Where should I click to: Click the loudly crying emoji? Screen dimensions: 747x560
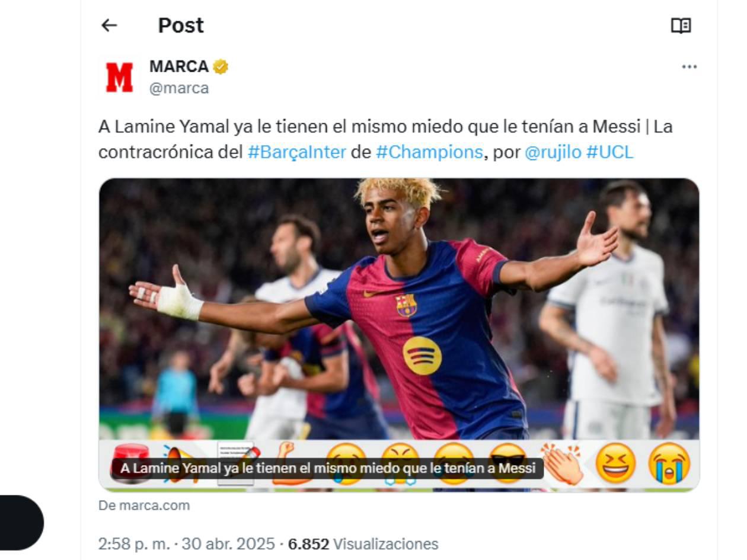pos(669,463)
